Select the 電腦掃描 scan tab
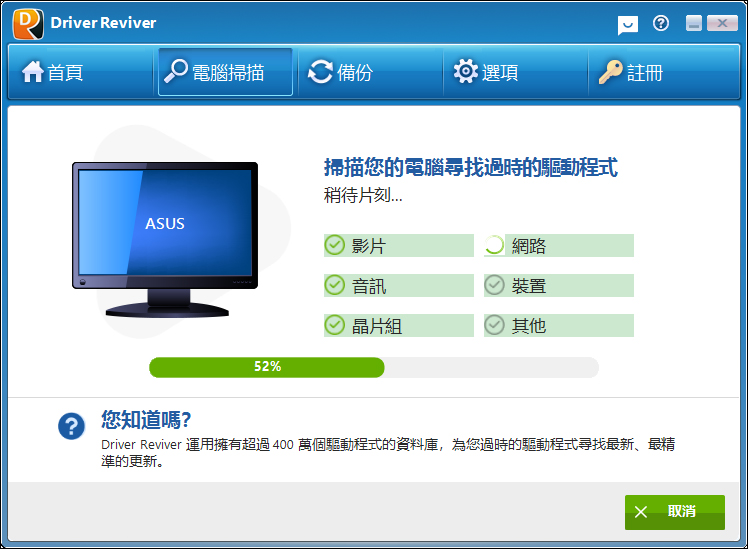This screenshot has height=549, width=748. tap(225, 72)
